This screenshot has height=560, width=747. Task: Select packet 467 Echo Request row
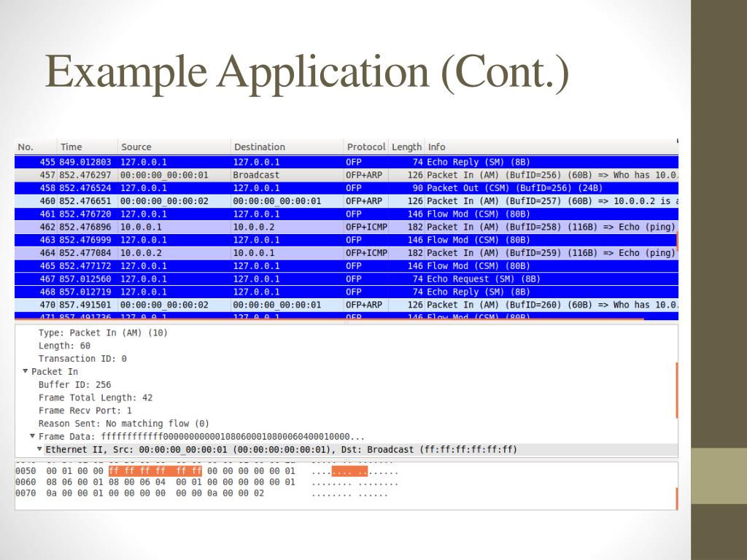pos(347,279)
